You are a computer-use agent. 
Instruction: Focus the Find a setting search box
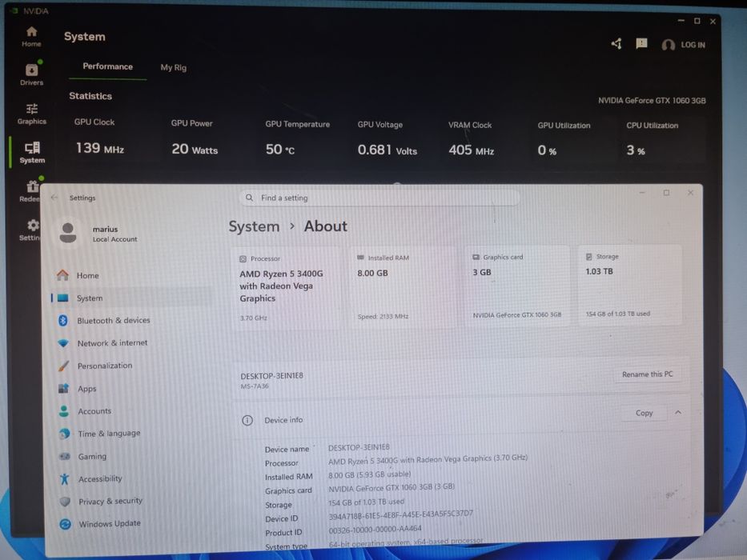click(x=380, y=198)
